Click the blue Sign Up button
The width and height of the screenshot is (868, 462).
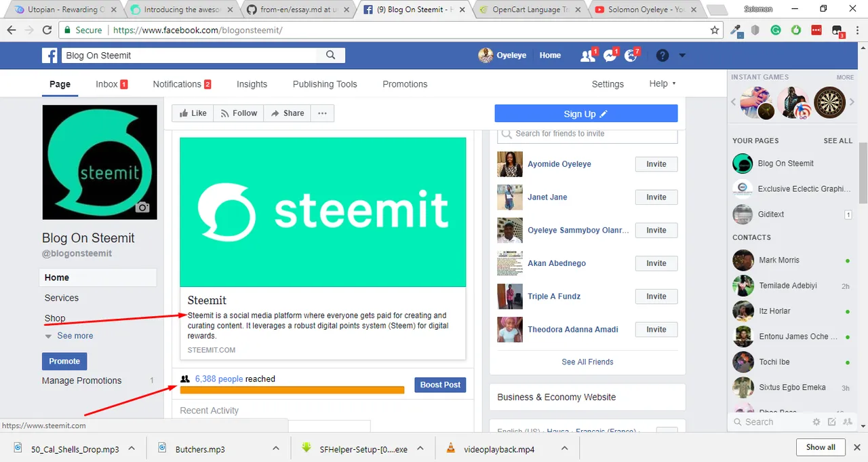(x=586, y=114)
